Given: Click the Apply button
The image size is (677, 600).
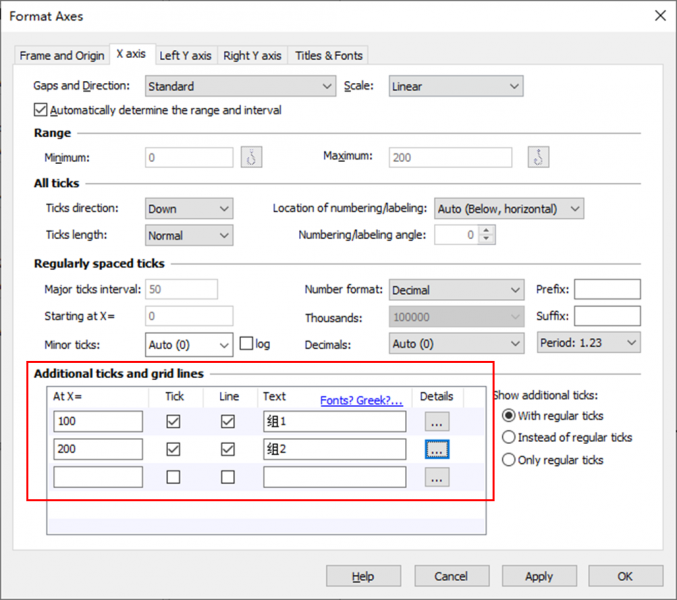Looking at the screenshot, I should coord(539,576).
